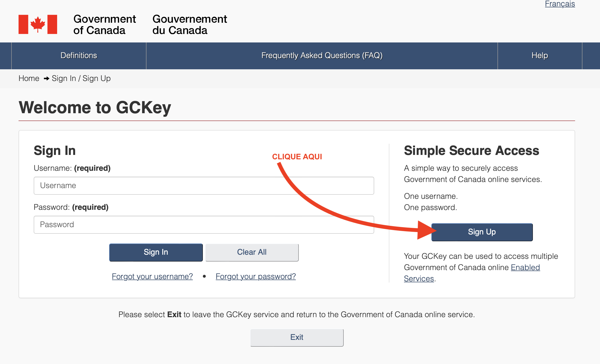The image size is (600, 364).
Task: Click the Exit button
Action: pyautogui.click(x=297, y=337)
